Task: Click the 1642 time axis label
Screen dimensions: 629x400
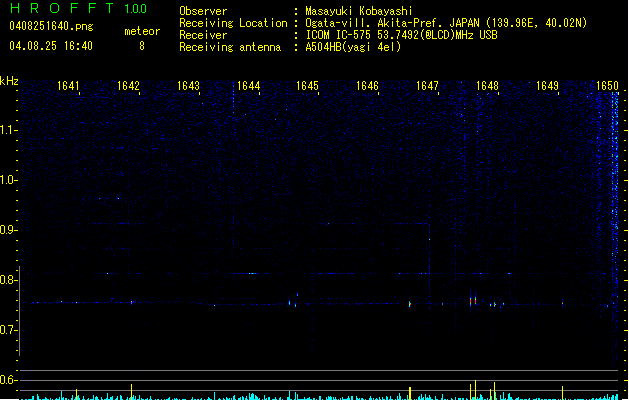Action: pos(128,86)
